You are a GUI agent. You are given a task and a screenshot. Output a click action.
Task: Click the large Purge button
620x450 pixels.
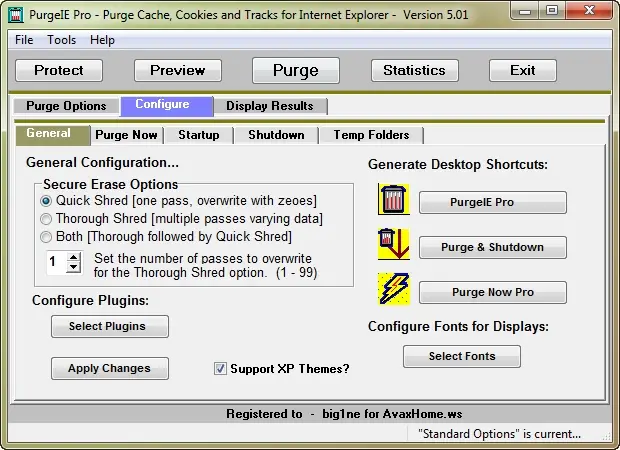(296, 70)
